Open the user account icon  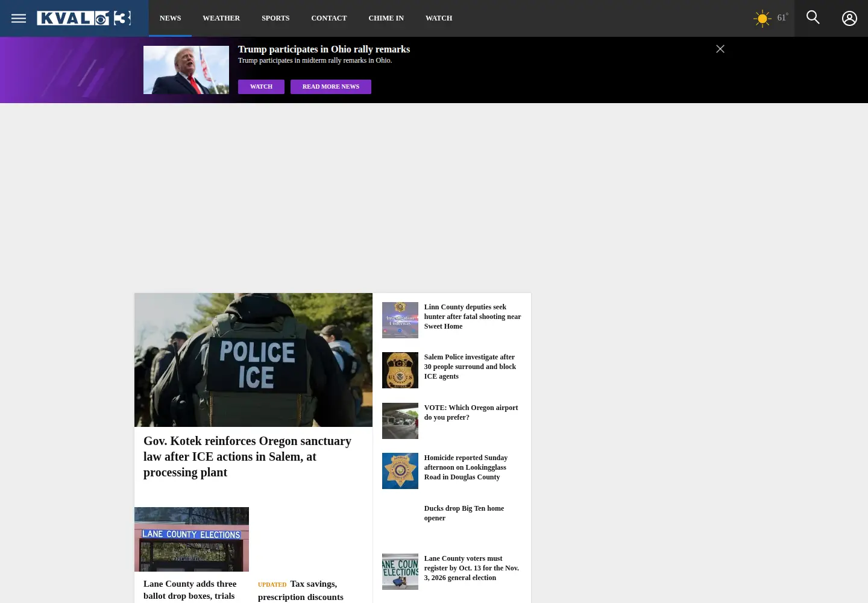(849, 18)
